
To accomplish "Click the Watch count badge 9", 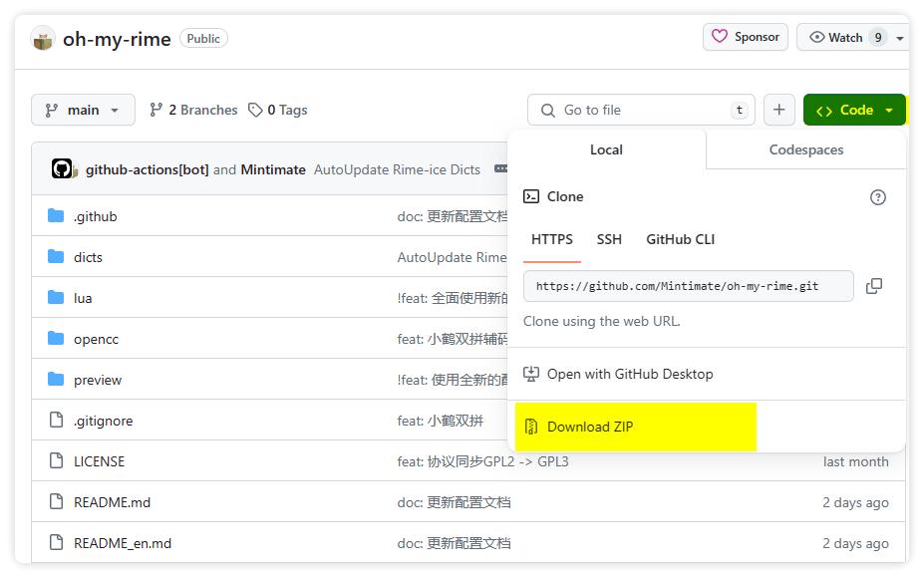I will point(878,37).
